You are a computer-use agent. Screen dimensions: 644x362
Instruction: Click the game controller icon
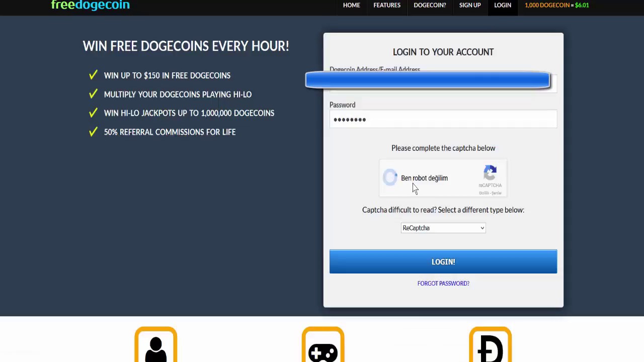coord(323,345)
